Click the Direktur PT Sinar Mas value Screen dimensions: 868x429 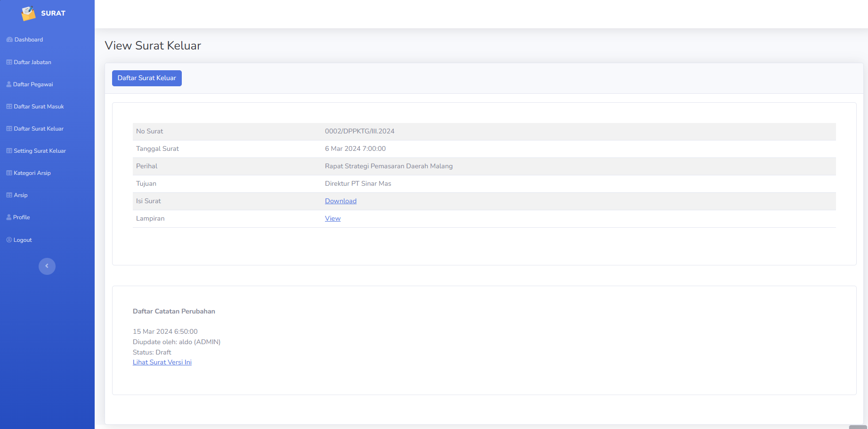pos(358,183)
